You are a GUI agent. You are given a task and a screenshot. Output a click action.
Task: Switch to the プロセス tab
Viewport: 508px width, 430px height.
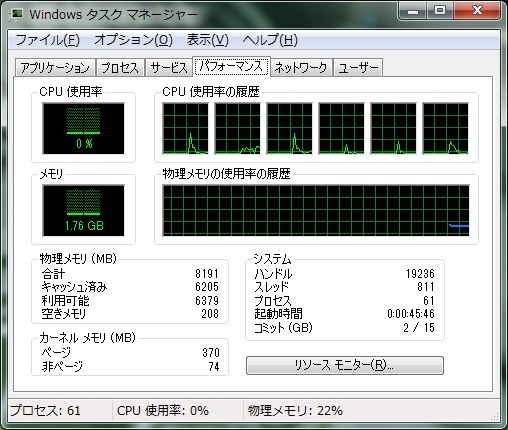[x=120, y=68]
